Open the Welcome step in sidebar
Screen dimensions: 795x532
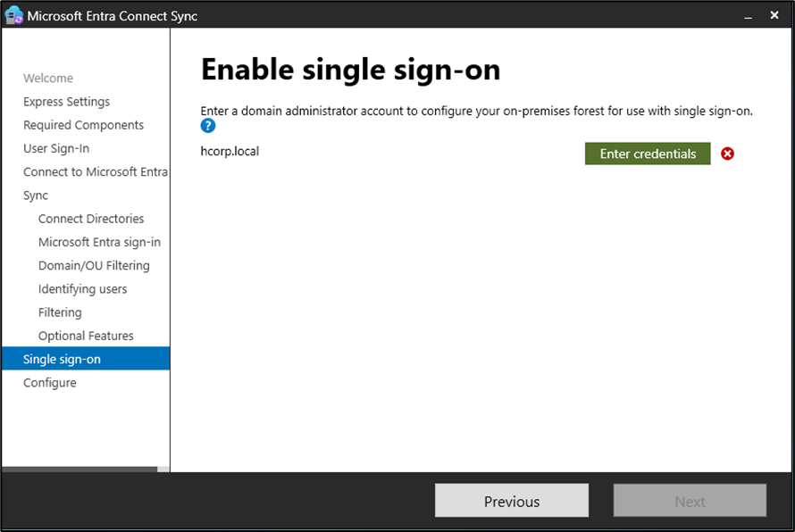point(48,79)
